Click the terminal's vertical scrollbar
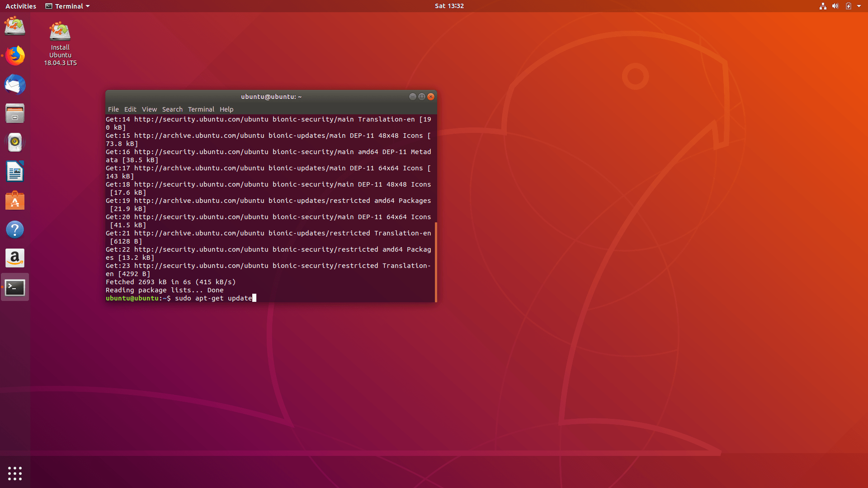Image resolution: width=868 pixels, height=488 pixels. pyautogui.click(x=436, y=261)
